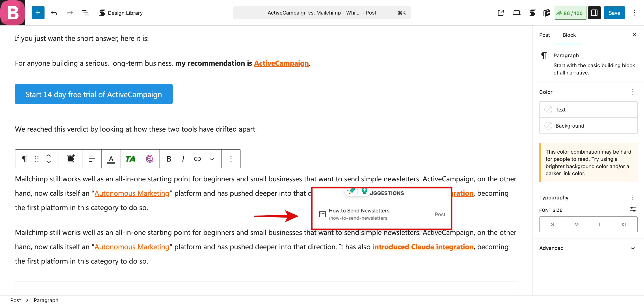The height and width of the screenshot is (305, 644).
Task: Click the Undo icon
Action: tap(54, 13)
